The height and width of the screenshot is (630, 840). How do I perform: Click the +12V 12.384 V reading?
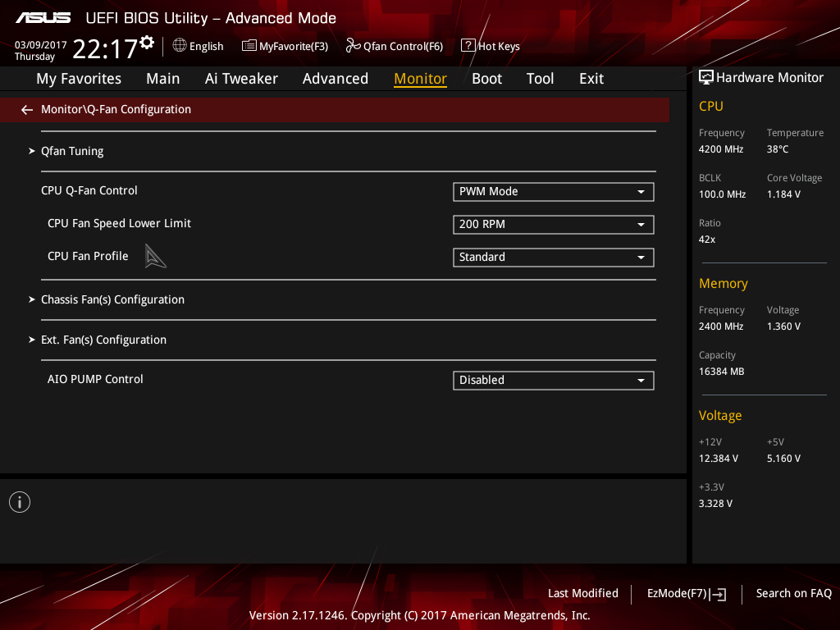click(719, 459)
